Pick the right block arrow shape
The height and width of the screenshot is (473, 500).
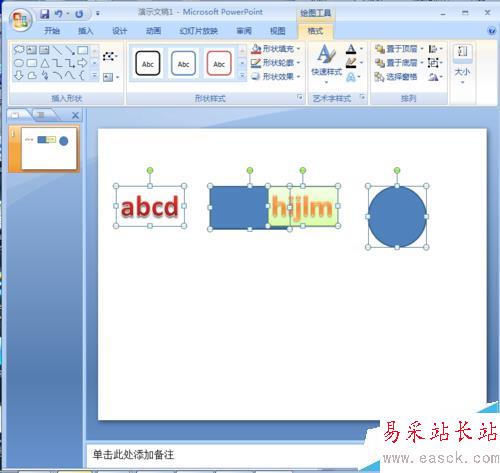coord(82,63)
